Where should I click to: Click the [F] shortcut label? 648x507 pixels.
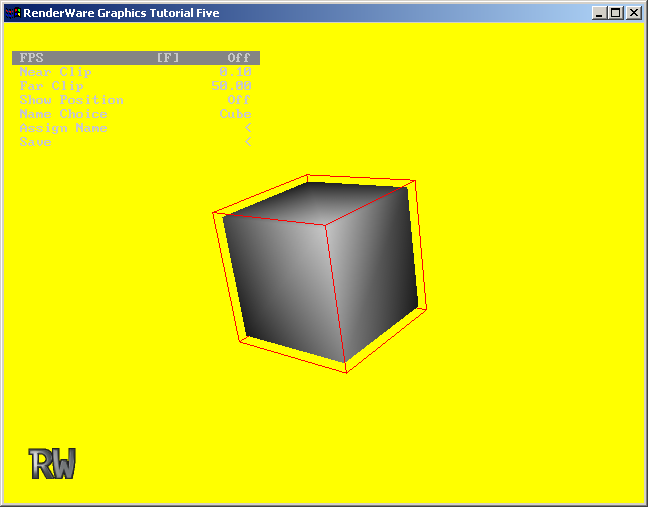(x=168, y=58)
